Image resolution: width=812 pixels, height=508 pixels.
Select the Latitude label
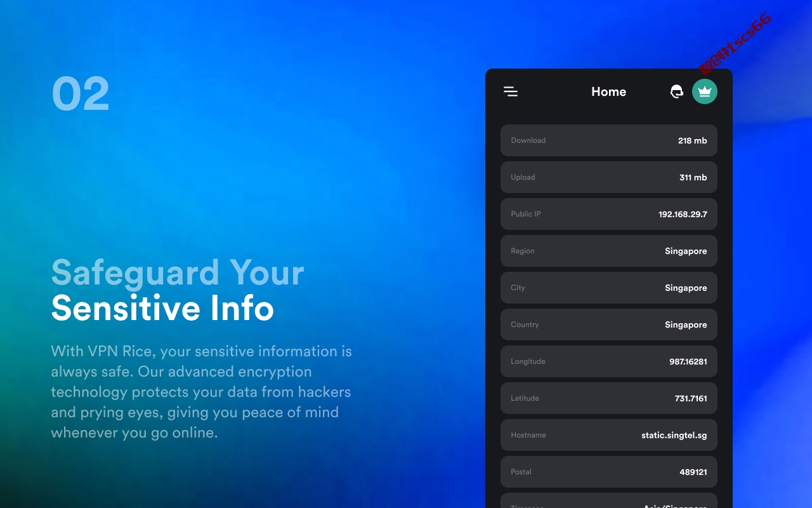[525, 398]
